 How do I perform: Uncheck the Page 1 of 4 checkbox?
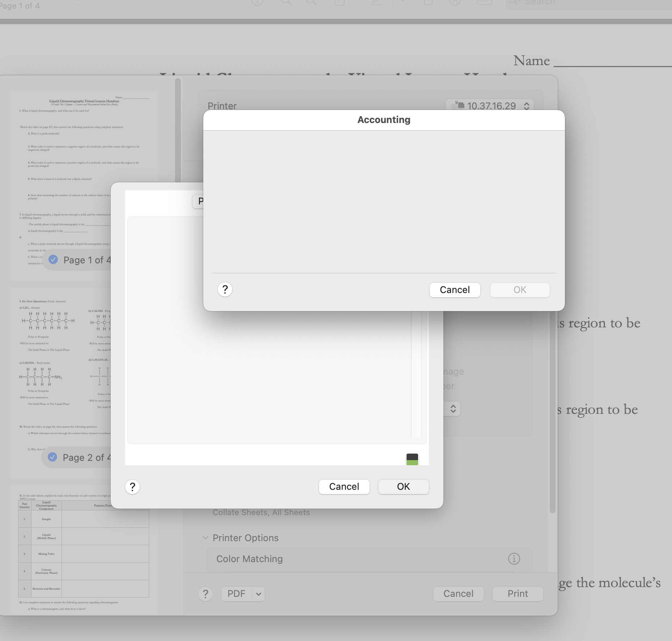(53, 259)
